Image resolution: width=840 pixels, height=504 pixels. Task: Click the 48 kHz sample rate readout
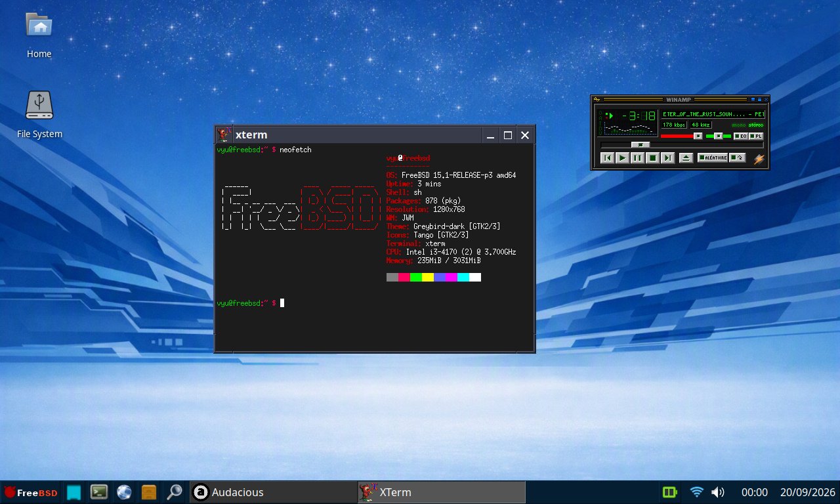701,125
